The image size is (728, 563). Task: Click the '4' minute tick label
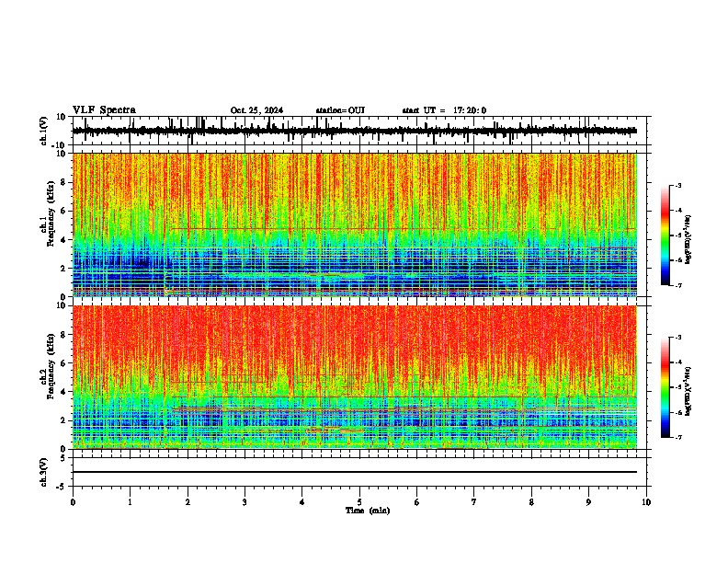[x=302, y=502]
